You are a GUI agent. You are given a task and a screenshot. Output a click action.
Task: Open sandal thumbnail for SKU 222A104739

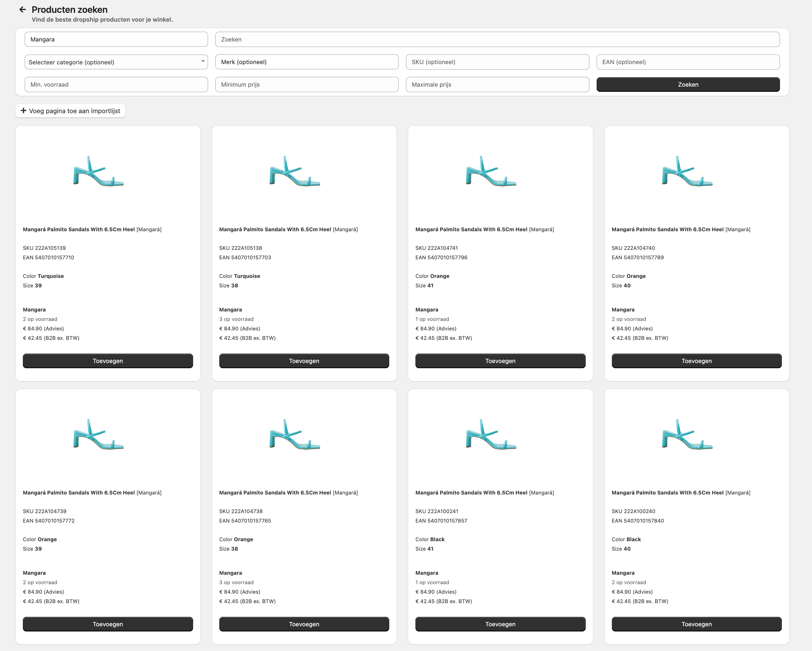(x=98, y=435)
